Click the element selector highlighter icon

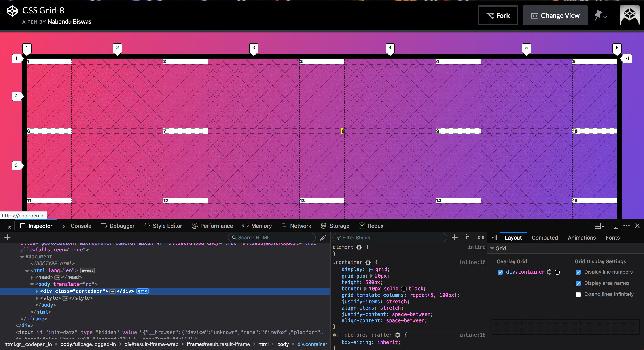click(359, 247)
